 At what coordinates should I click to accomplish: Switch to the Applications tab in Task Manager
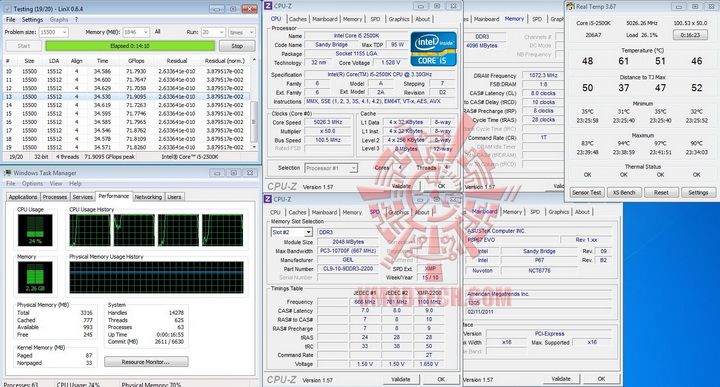pyautogui.click(x=23, y=197)
